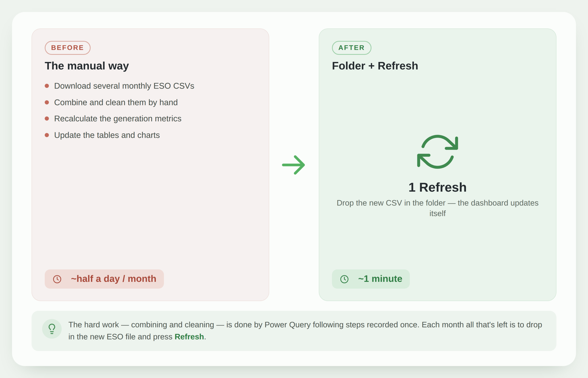Click the green Refresh link in the note
Viewport: 588px width, 378px height.
point(189,337)
